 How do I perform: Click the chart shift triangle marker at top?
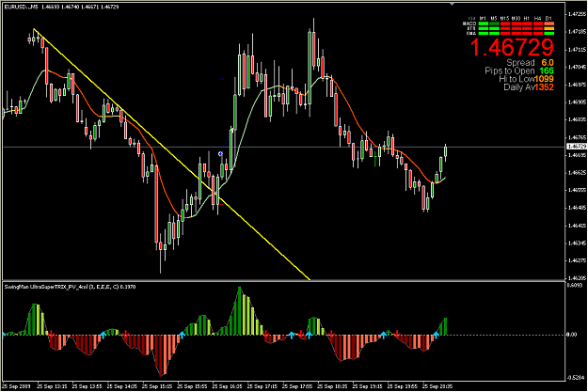[x=452, y=4]
